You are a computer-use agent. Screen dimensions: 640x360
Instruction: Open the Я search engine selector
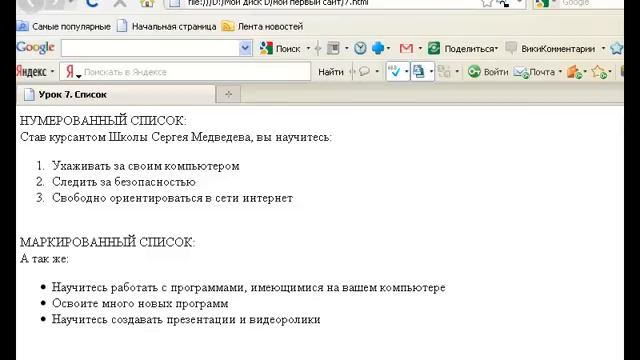[73, 72]
